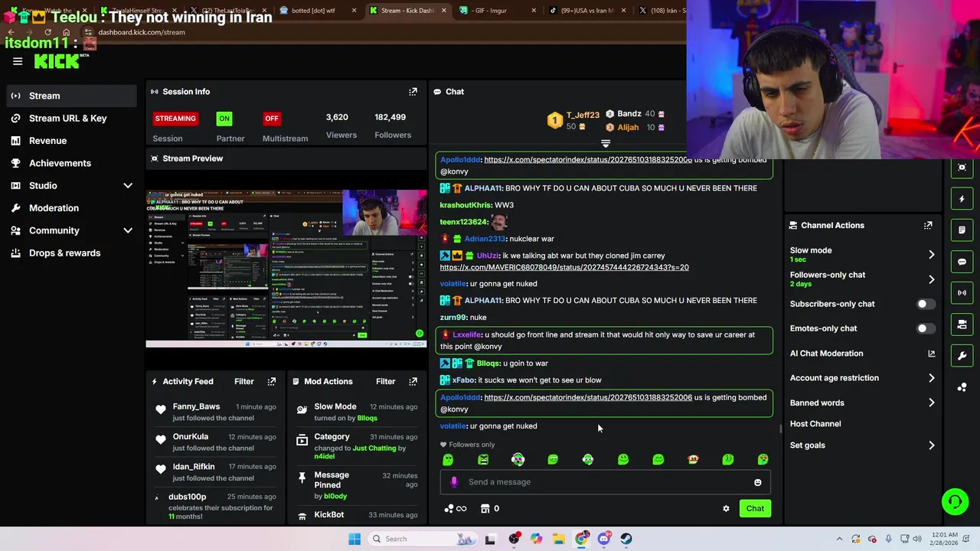Select Achievements in sidebar
The image size is (980, 551).
60,163
